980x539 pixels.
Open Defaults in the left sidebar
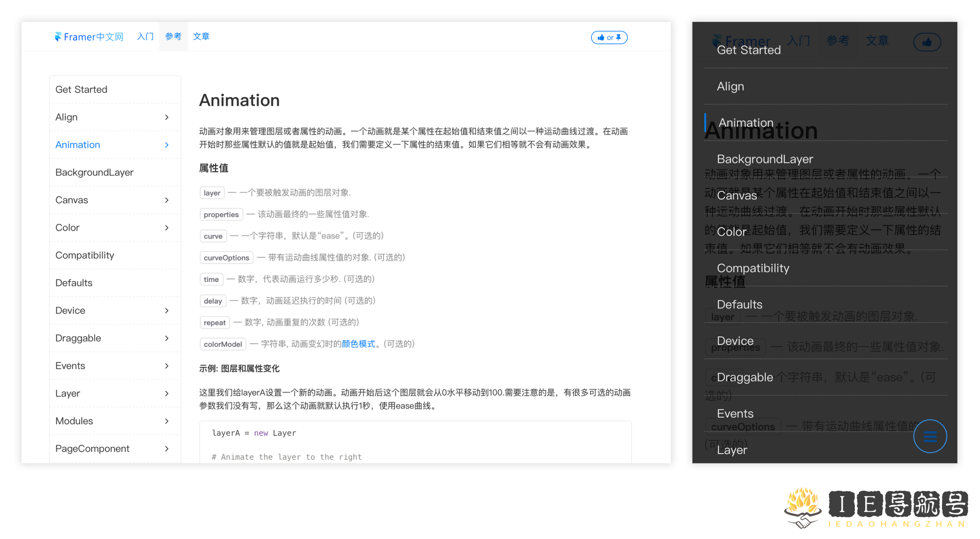pos(115,283)
